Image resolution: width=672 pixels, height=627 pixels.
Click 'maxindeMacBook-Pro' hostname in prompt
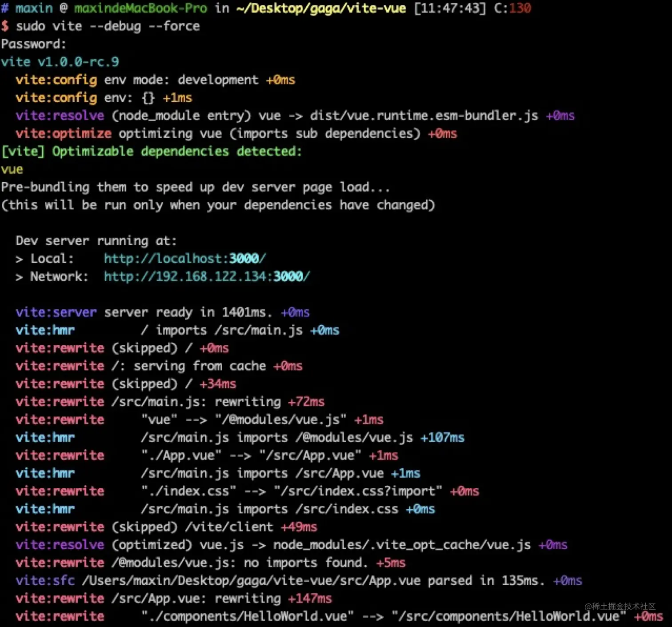[x=140, y=8]
